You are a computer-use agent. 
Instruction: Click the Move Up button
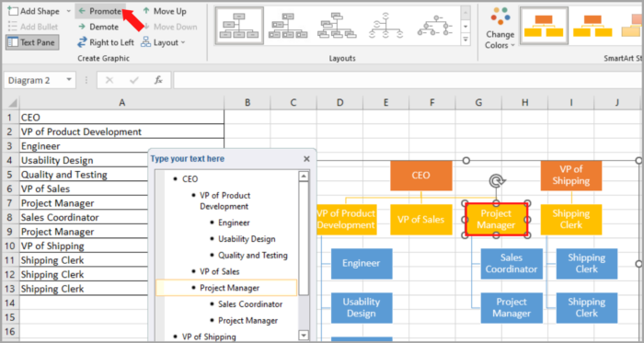pyautogui.click(x=165, y=11)
